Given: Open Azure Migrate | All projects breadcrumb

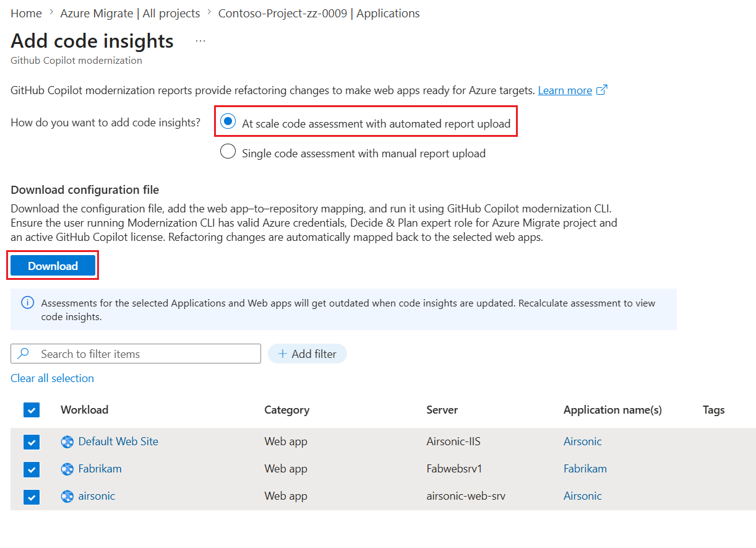Looking at the screenshot, I should click(x=130, y=13).
